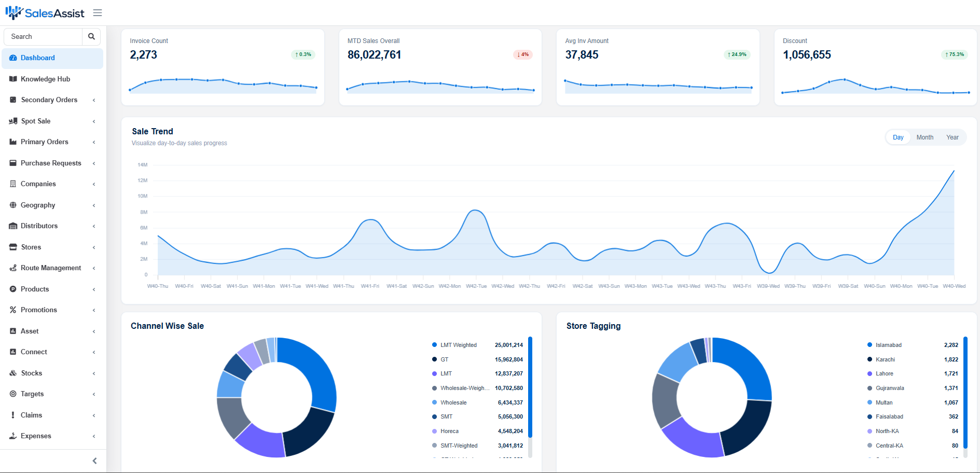
Task: Open the Promotions menu item
Action: click(x=52, y=310)
